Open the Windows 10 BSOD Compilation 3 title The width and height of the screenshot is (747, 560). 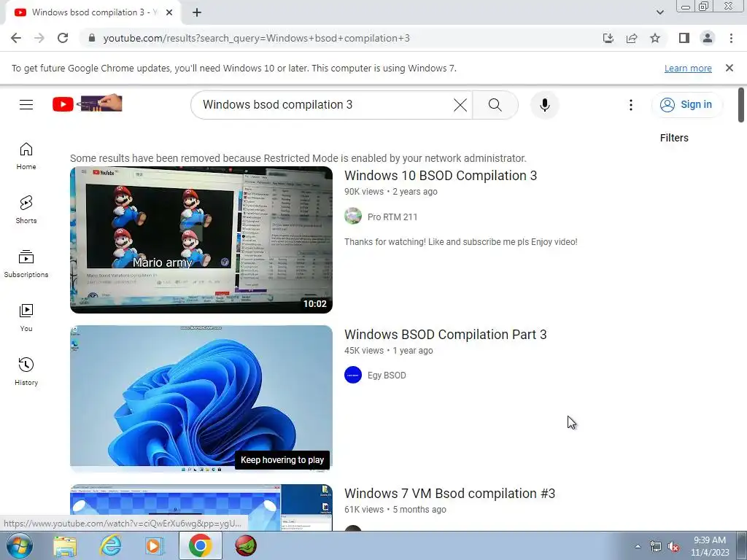click(441, 176)
